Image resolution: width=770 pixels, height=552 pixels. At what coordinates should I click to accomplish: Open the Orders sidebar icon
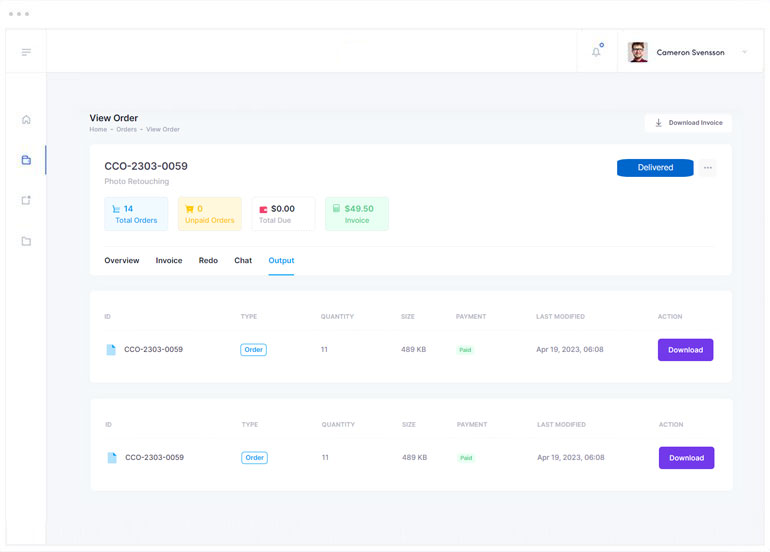pyautogui.click(x=26, y=160)
